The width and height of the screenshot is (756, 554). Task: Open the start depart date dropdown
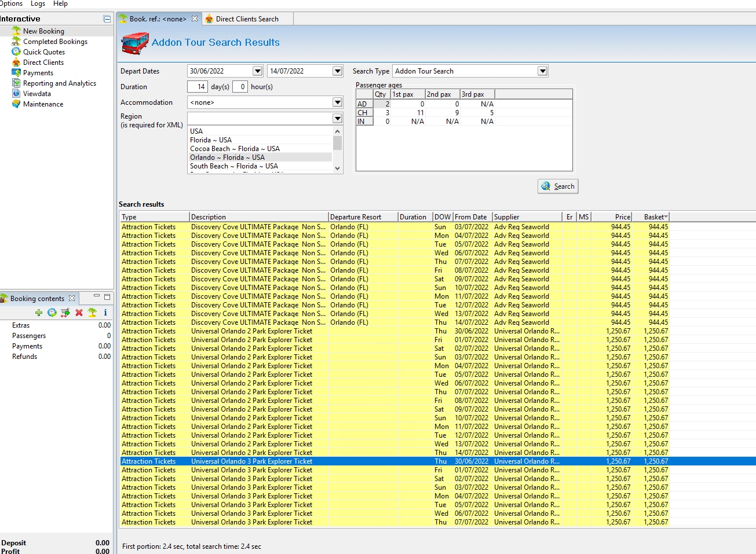[258, 71]
